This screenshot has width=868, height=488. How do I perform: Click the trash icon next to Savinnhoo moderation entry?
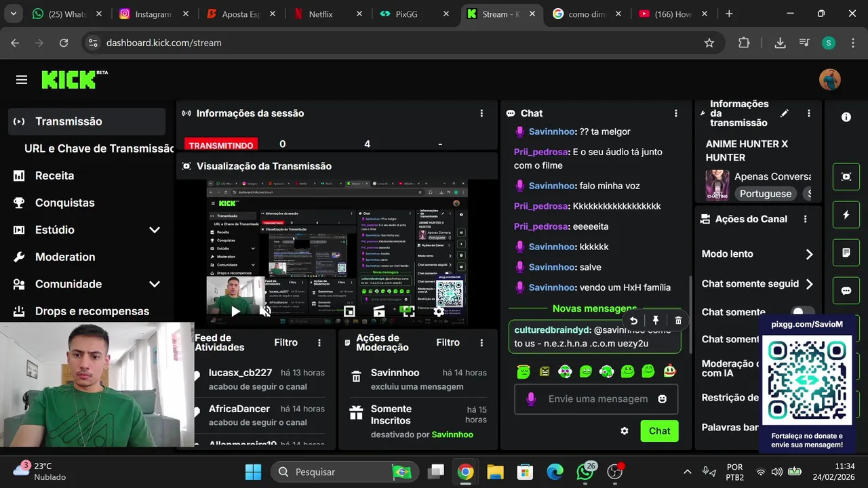click(x=356, y=377)
